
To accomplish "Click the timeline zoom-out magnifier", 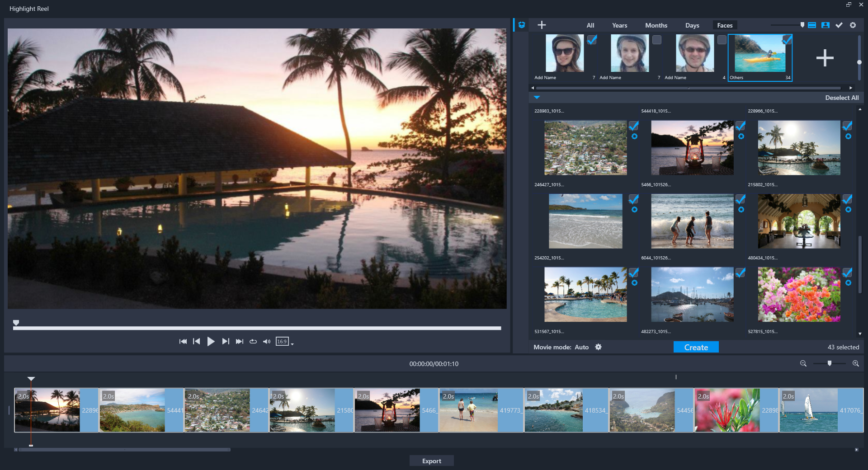I will pos(803,363).
